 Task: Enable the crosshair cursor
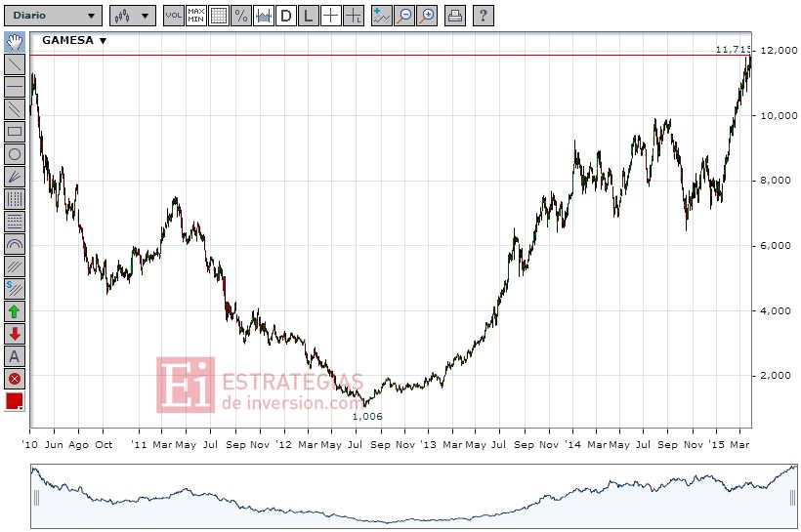coord(331,16)
